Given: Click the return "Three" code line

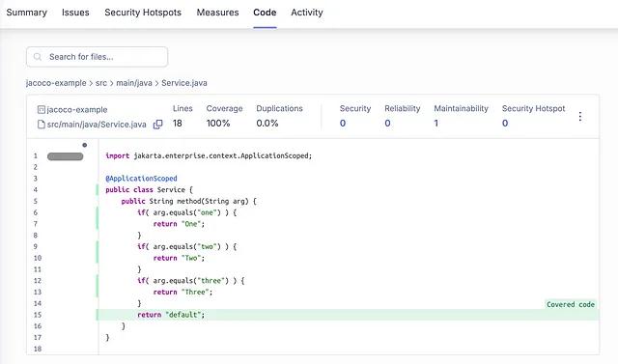Looking at the screenshot, I should (183, 293).
